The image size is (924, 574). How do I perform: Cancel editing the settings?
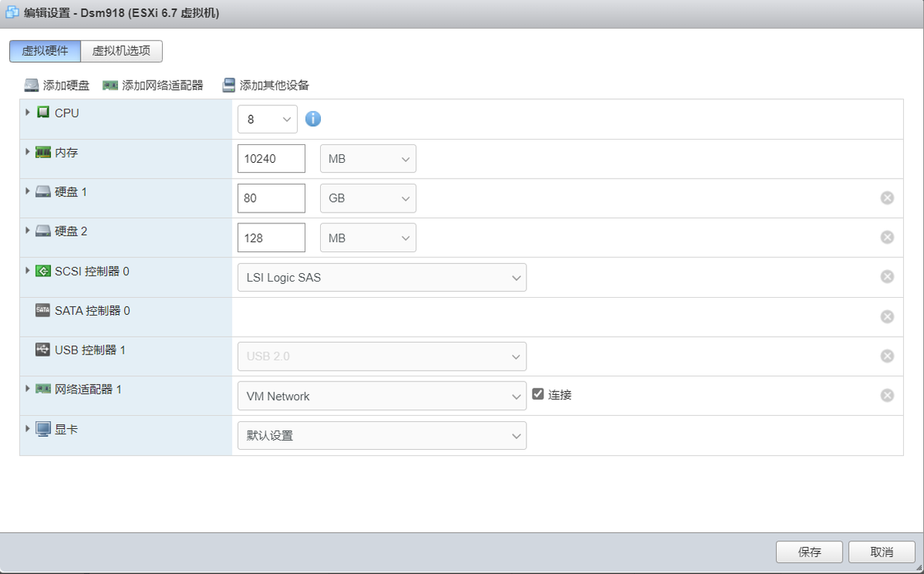[x=881, y=552]
